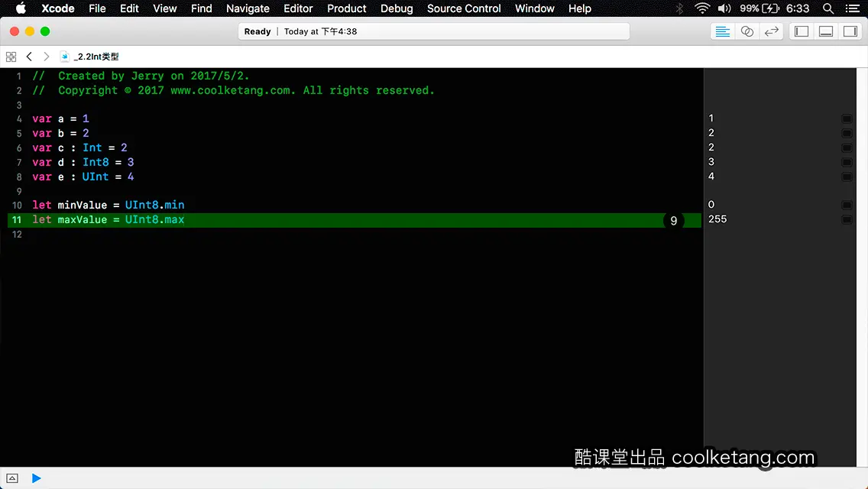Open the Find menu
This screenshot has width=868, height=489.
[202, 8]
